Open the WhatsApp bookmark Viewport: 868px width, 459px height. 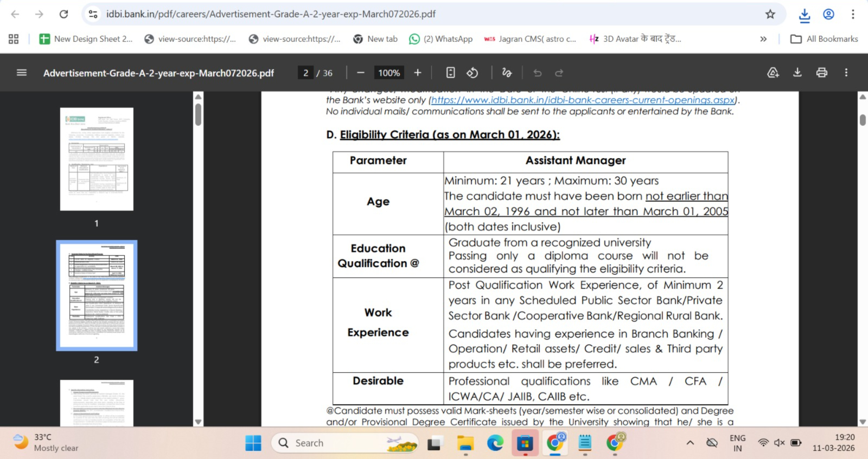coord(441,39)
